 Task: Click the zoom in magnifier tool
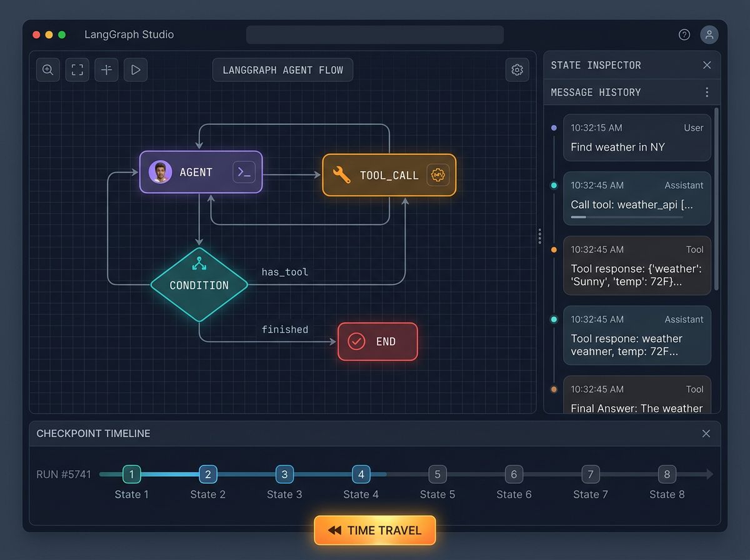click(x=48, y=70)
